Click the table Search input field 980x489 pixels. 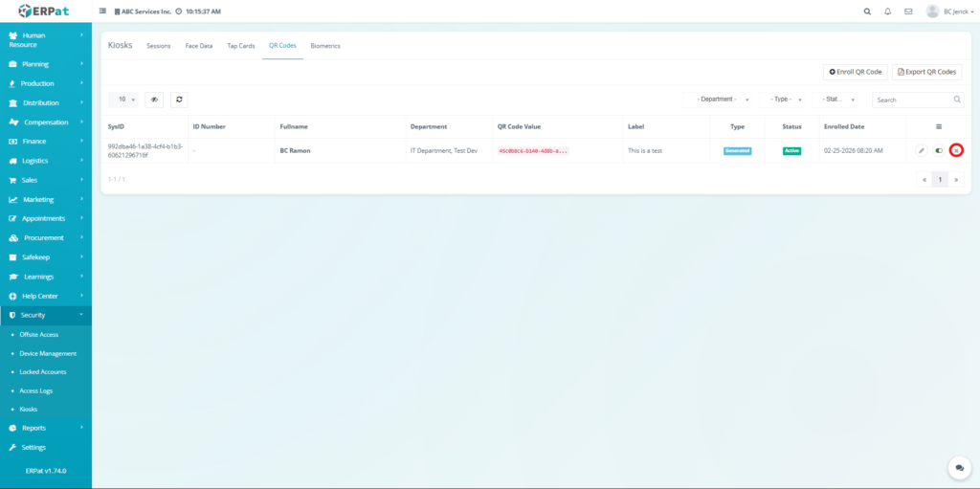[x=911, y=100]
